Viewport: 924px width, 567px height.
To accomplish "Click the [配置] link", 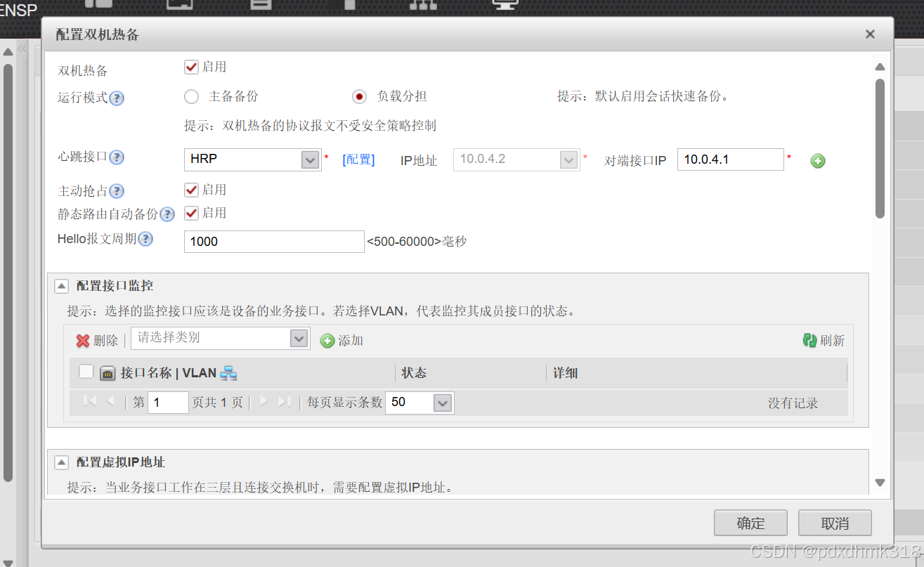I will [358, 160].
